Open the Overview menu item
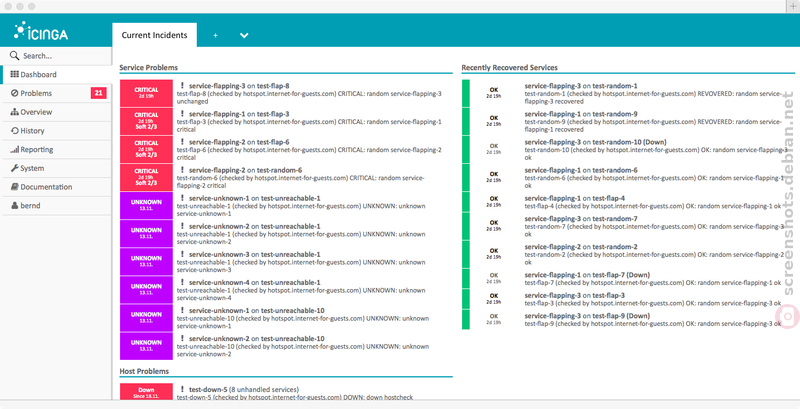The width and height of the screenshot is (800, 409). pyautogui.click(x=56, y=112)
